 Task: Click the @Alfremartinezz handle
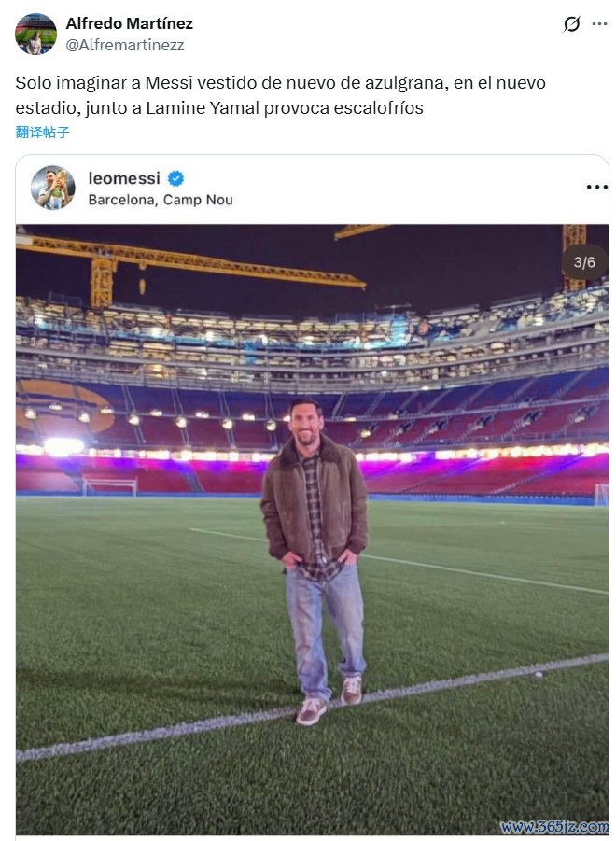point(124,44)
